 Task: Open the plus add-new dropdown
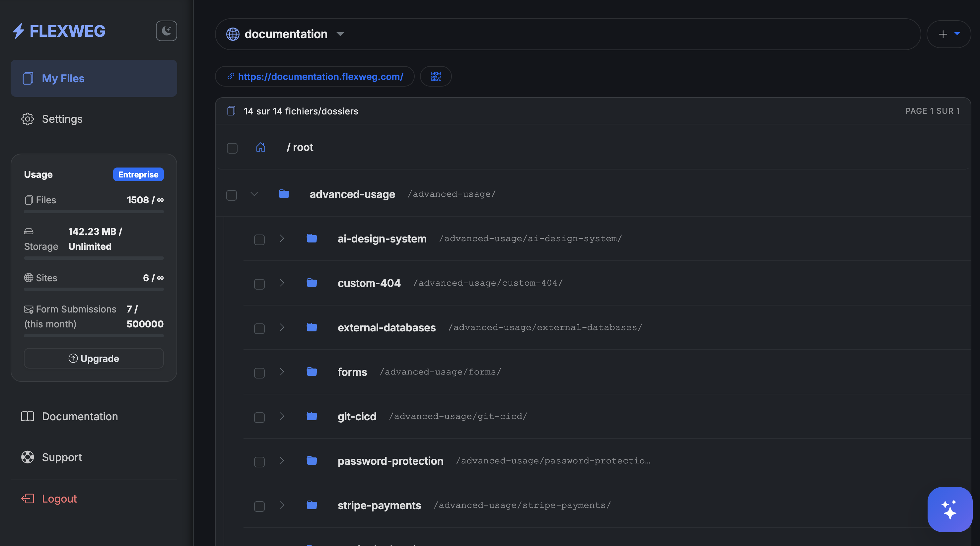pos(949,34)
